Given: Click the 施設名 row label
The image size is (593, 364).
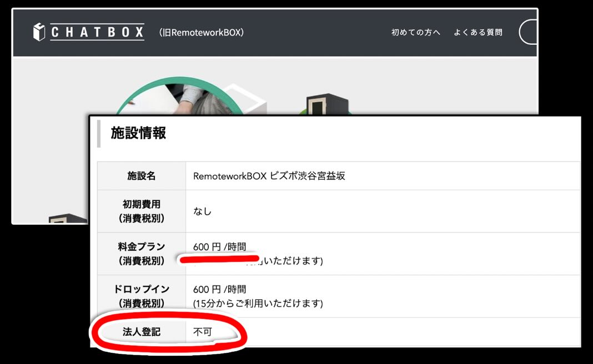Looking at the screenshot, I should tap(142, 176).
